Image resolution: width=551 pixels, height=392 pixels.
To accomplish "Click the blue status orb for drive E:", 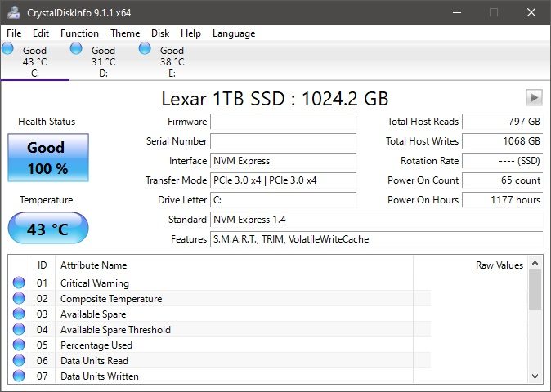I will click(145, 49).
